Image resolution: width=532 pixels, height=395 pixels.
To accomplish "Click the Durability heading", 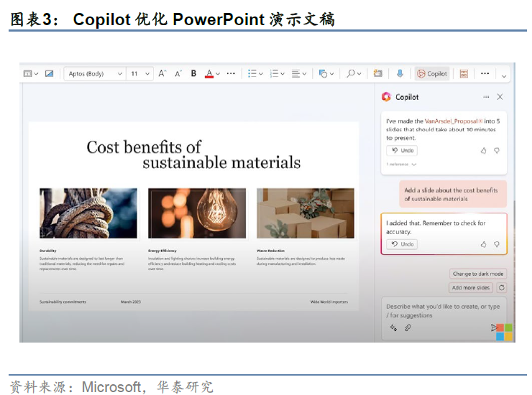I will pyautogui.click(x=48, y=251).
